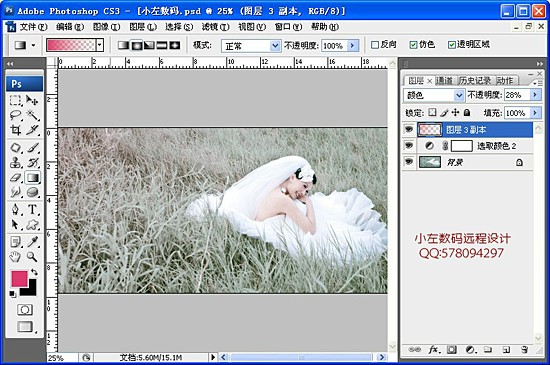Open the status bar info arrow
Viewport: 550px width, 365px height.
(213, 357)
